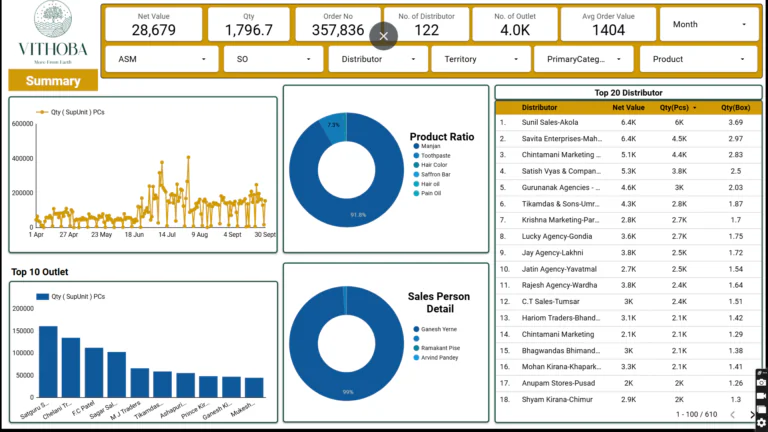Click the Qty legend in line chart
Viewport: 768px width, 432px height.
coord(71,112)
